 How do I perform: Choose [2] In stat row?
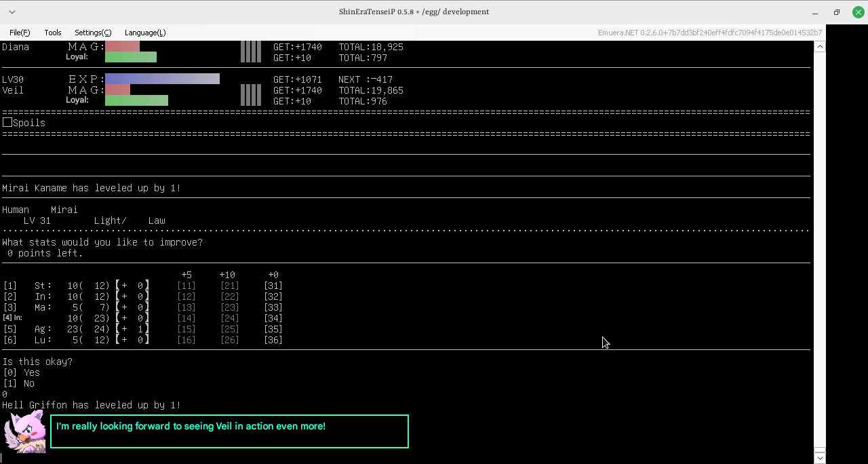click(76, 296)
